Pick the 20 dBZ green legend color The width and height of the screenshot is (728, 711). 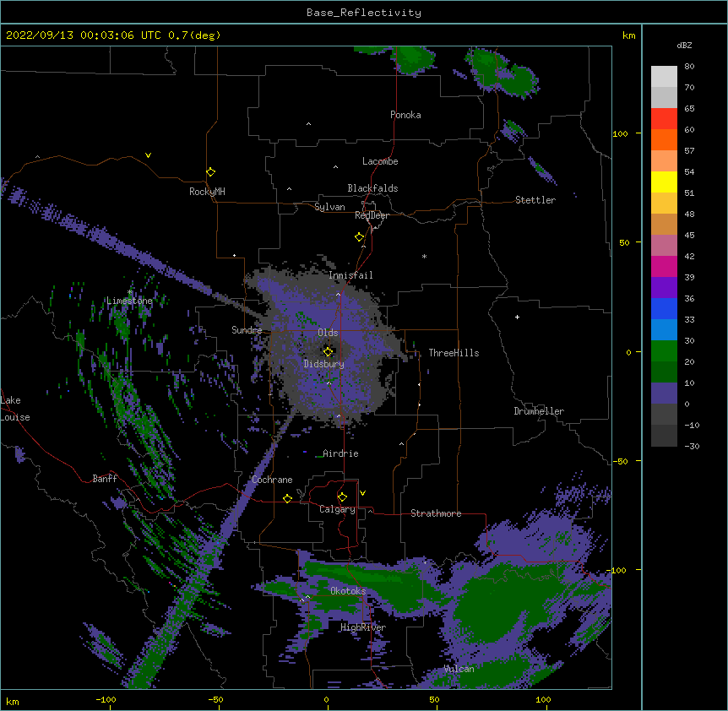(664, 372)
